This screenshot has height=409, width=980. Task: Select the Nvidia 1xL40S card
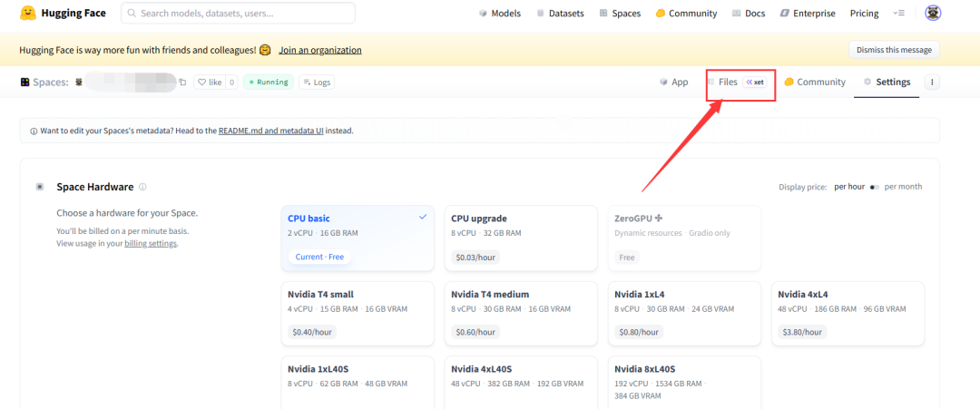click(x=358, y=382)
